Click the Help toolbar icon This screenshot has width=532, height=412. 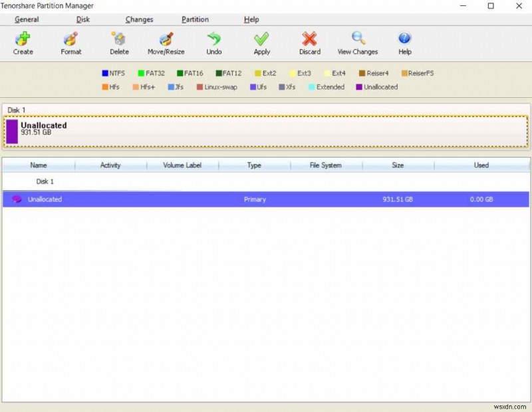[x=404, y=41]
